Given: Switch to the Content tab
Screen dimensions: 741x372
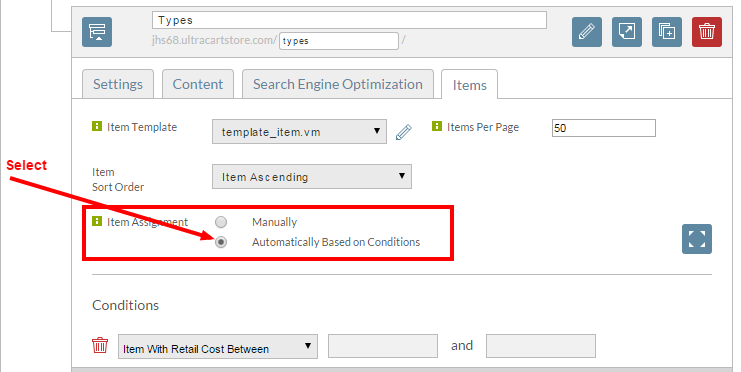Looking at the screenshot, I should click(198, 84).
